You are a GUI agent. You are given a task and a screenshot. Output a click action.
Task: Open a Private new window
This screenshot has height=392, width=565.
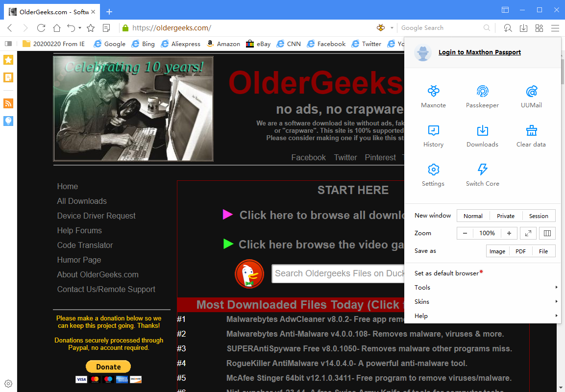(506, 216)
